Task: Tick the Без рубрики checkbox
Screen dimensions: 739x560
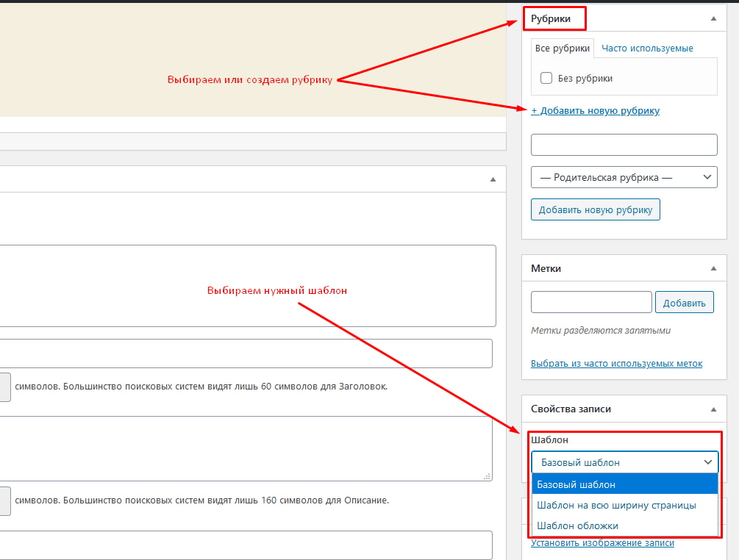Action: pyautogui.click(x=546, y=78)
